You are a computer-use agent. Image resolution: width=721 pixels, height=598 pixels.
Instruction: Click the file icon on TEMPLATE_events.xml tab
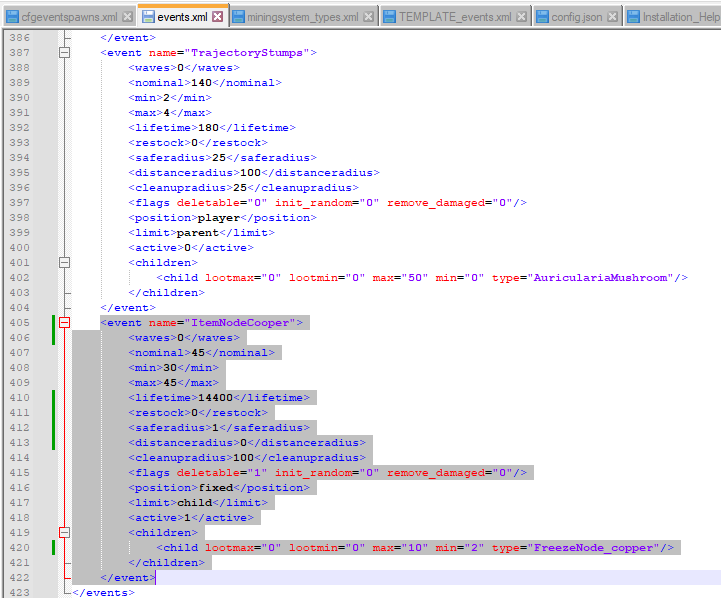[x=389, y=17]
